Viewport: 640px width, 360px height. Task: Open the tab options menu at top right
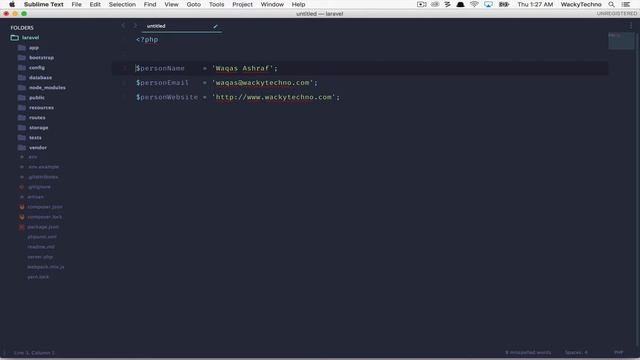[x=631, y=26]
